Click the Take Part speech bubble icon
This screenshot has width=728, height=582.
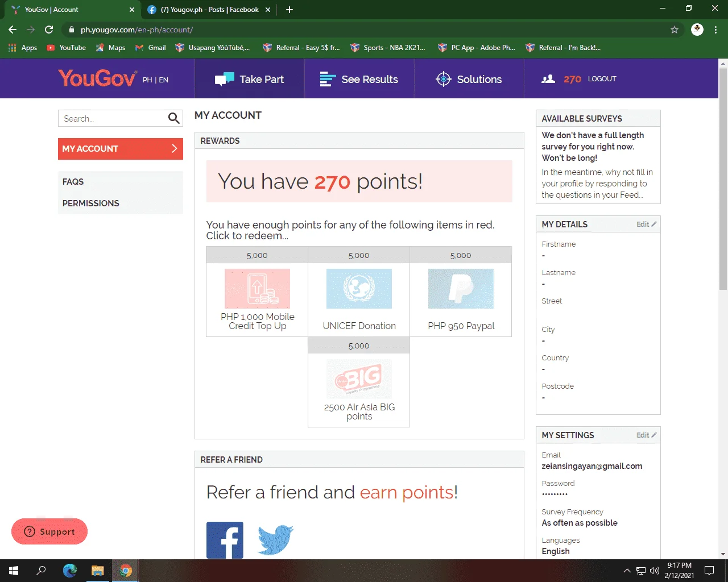pyautogui.click(x=224, y=79)
